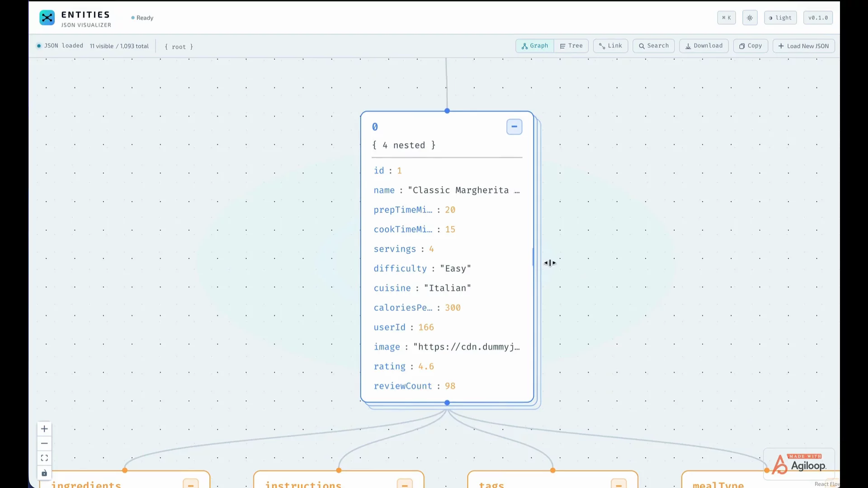
Task: Click Load New JSON
Action: point(804,46)
